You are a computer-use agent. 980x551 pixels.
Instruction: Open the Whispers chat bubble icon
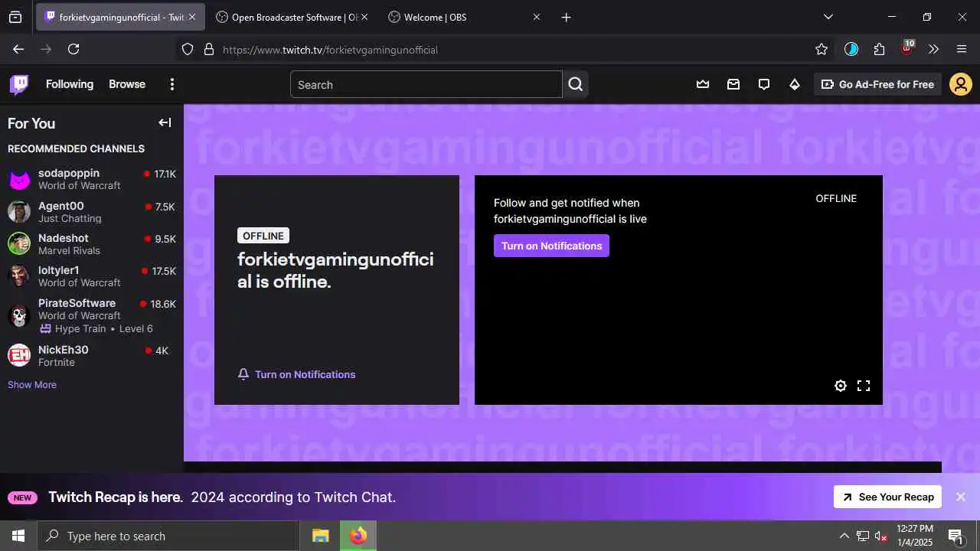point(764,84)
